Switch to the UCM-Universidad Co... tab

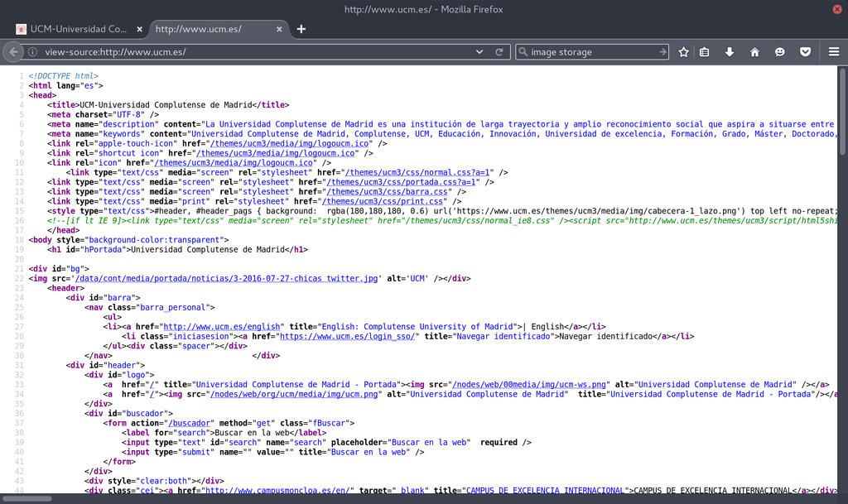click(79, 29)
